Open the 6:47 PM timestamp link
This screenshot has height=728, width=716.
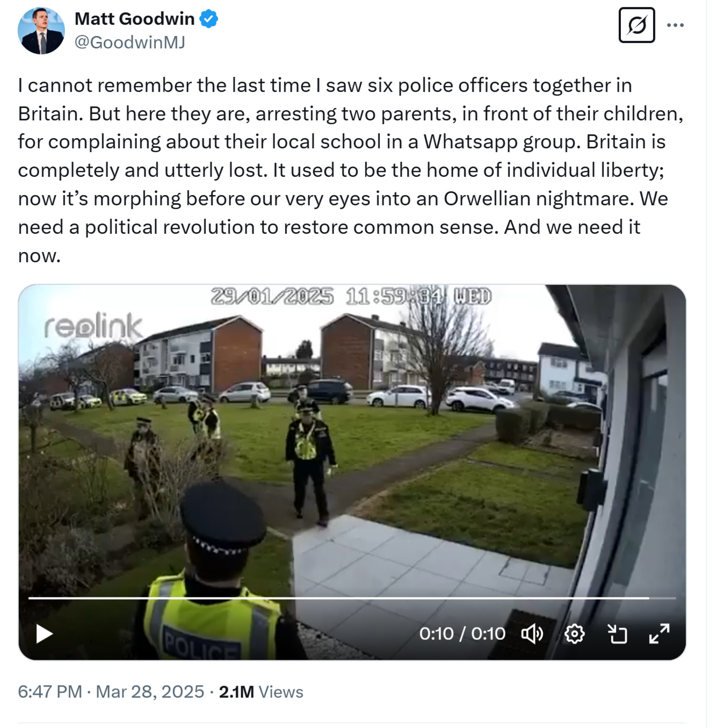(x=50, y=691)
